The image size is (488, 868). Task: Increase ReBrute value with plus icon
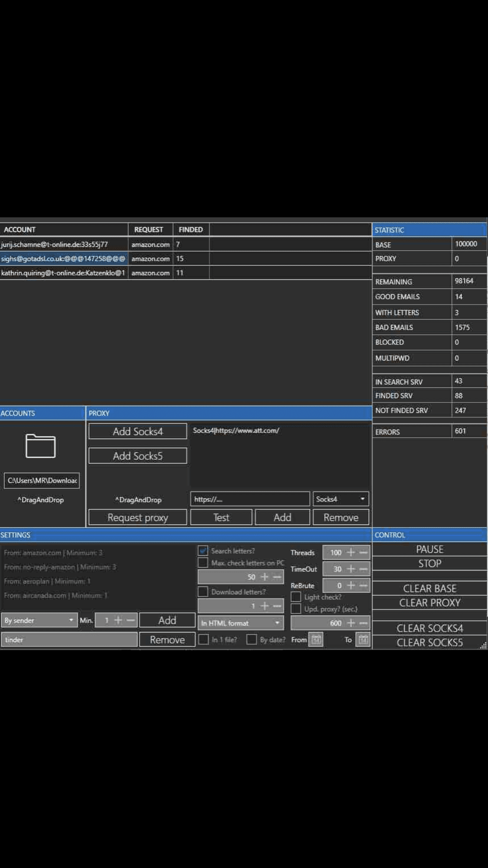[351, 585]
